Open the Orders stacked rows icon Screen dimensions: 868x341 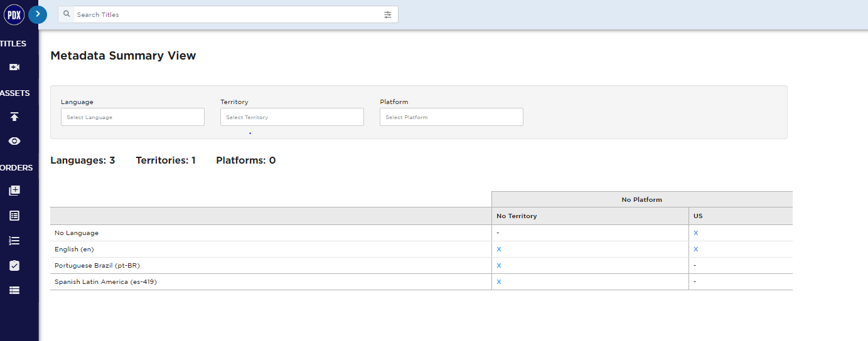(x=14, y=290)
